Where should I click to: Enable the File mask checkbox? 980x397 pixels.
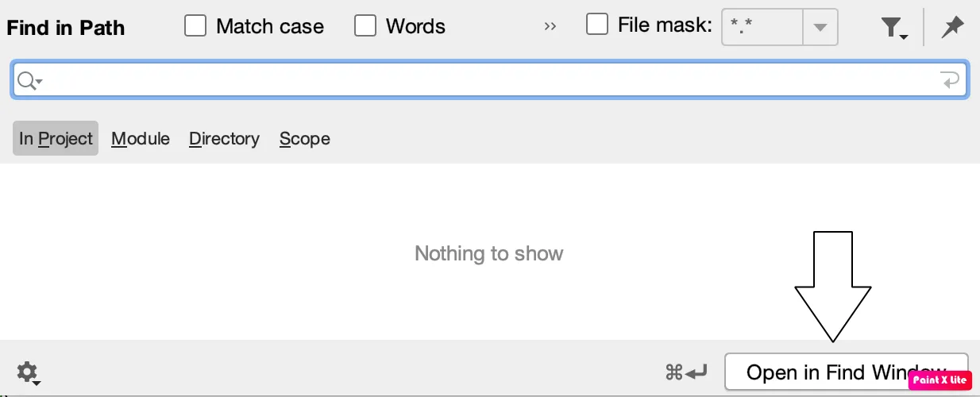point(597,25)
